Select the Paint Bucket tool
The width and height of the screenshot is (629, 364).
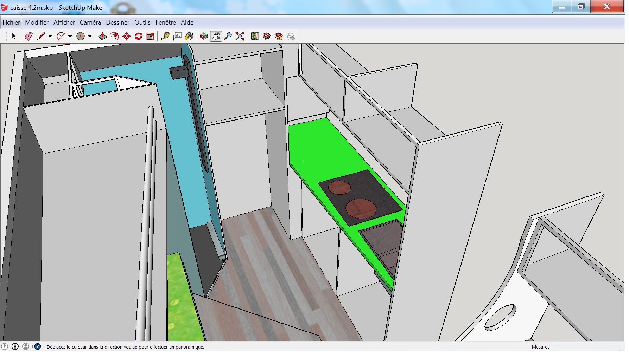tap(189, 36)
